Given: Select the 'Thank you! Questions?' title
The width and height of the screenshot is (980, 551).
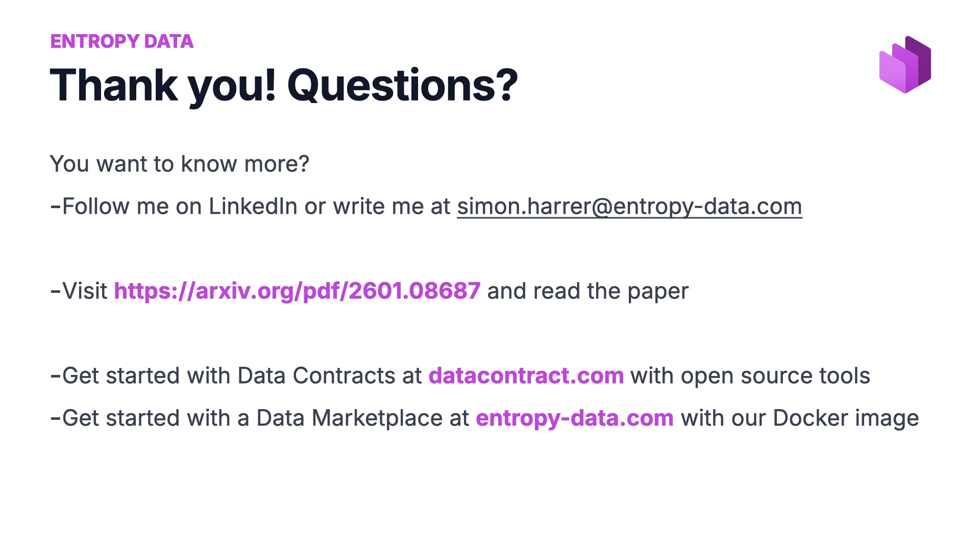Looking at the screenshot, I should coord(284,85).
